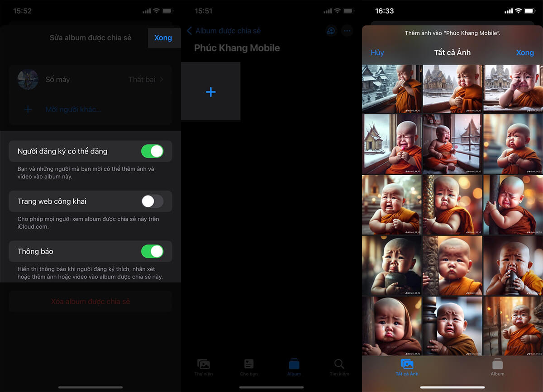Tap Hủy to cancel adding photos

tap(377, 53)
